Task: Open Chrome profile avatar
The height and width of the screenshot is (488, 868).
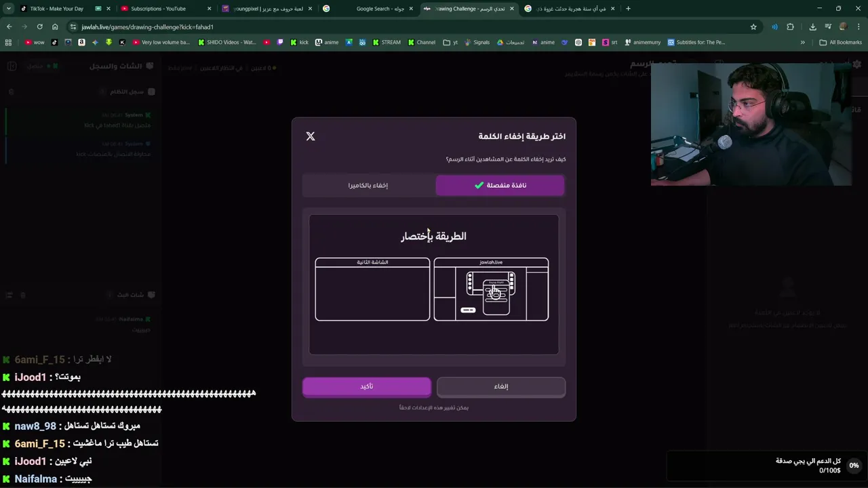Action: pos(844,26)
